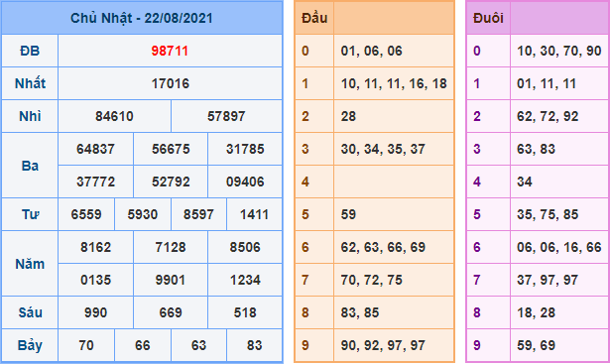Click third prize number 56675
Image resolution: width=610 pixels, height=364 pixels.
tap(171, 149)
